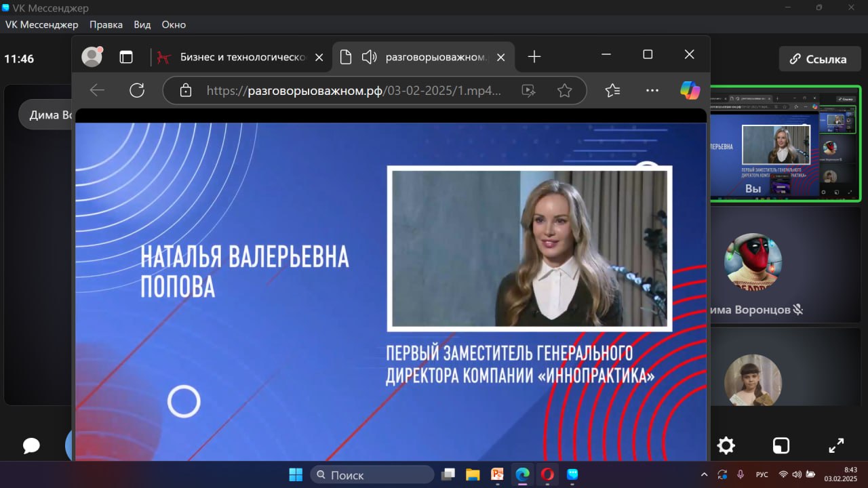
Task: Select participant tile with girl avatar
Action: click(785, 367)
